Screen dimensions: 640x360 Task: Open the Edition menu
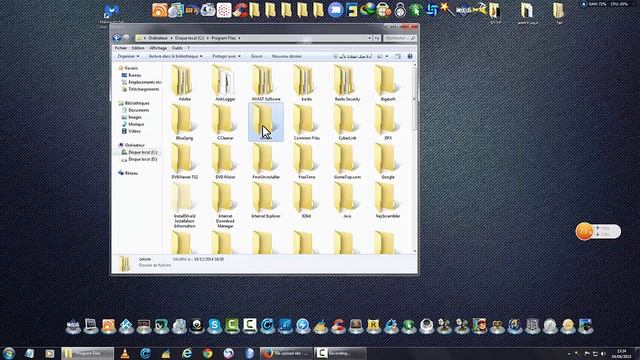coord(138,48)
